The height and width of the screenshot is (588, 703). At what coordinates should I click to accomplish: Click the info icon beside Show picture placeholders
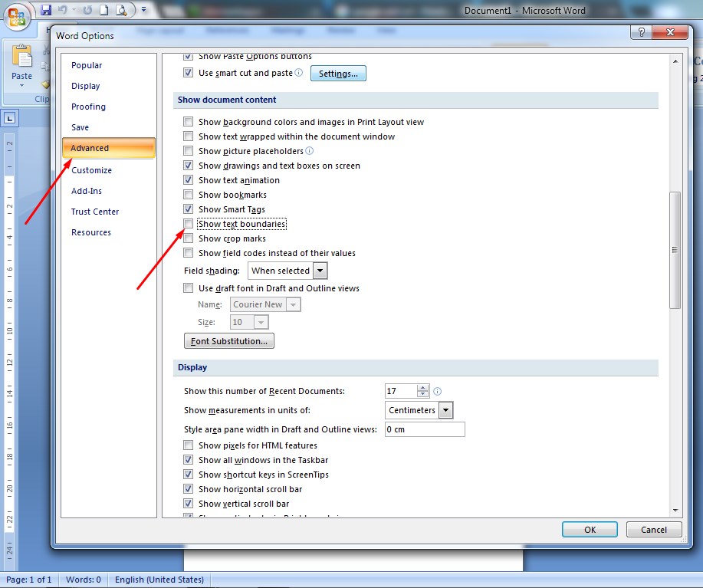tap(310, 150)
